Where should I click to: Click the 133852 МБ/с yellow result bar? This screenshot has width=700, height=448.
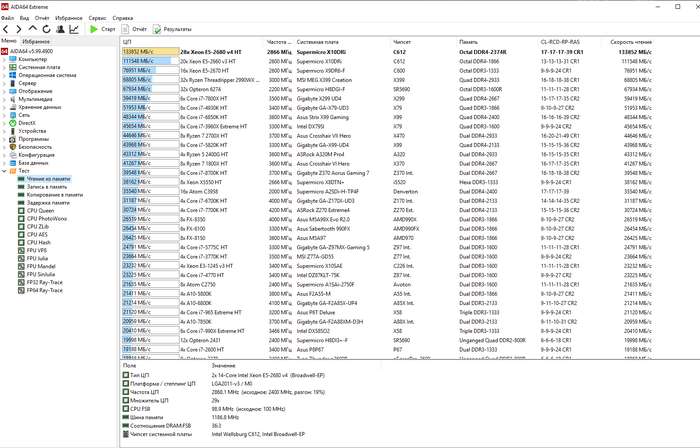[x=150, y=52]
